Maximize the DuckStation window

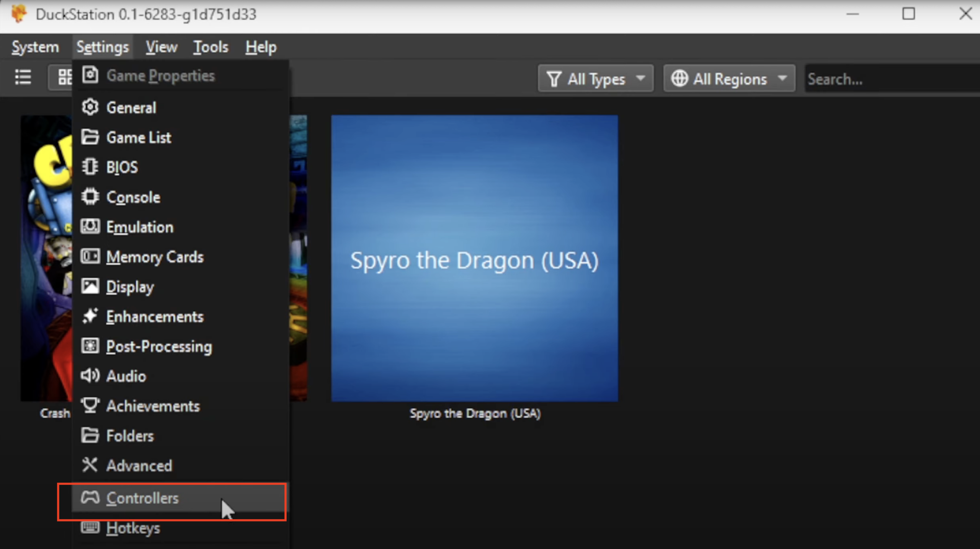coord(908,14)
